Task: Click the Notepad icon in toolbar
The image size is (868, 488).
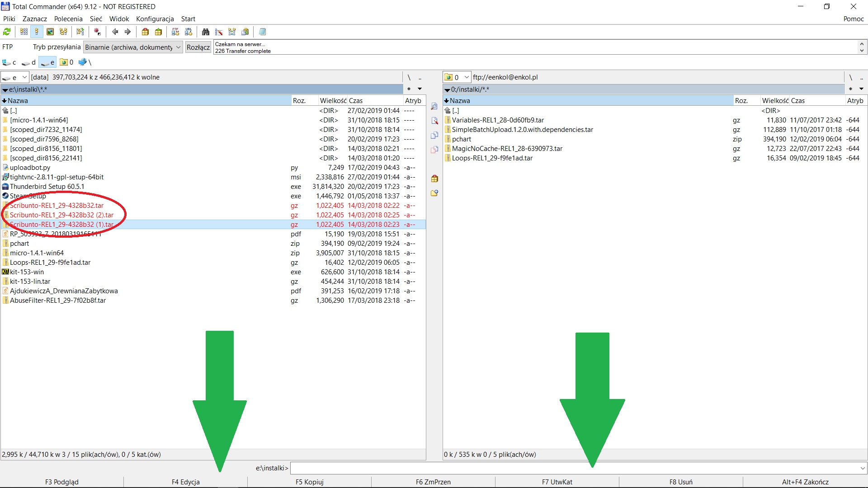Action: 262,32
